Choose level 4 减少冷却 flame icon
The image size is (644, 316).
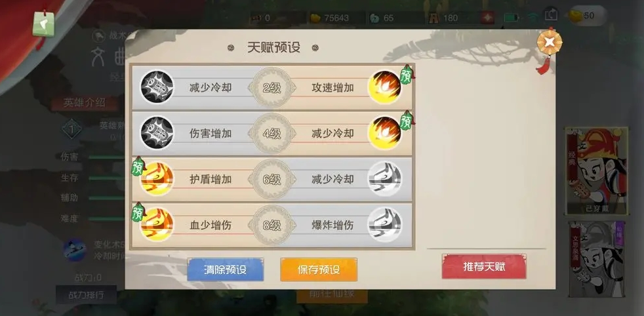coord(384,133)
